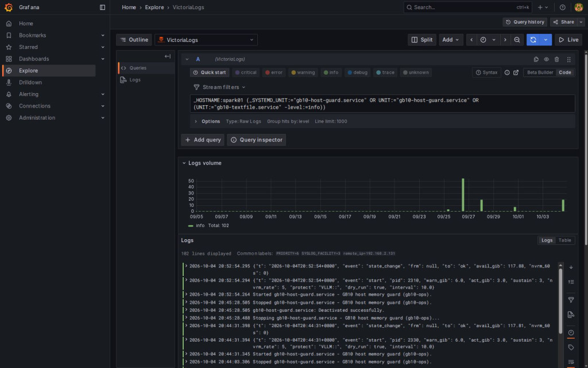Run the query with the refresh icon

point(533,40)
